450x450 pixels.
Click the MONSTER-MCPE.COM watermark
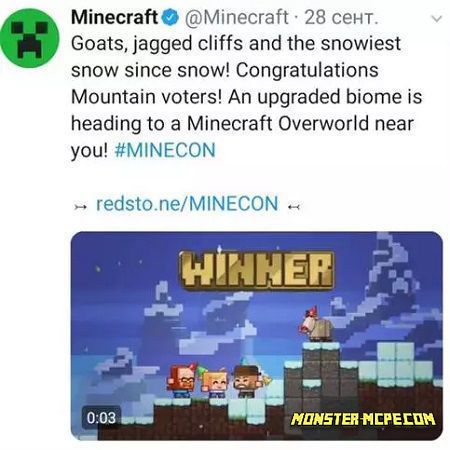363,419
